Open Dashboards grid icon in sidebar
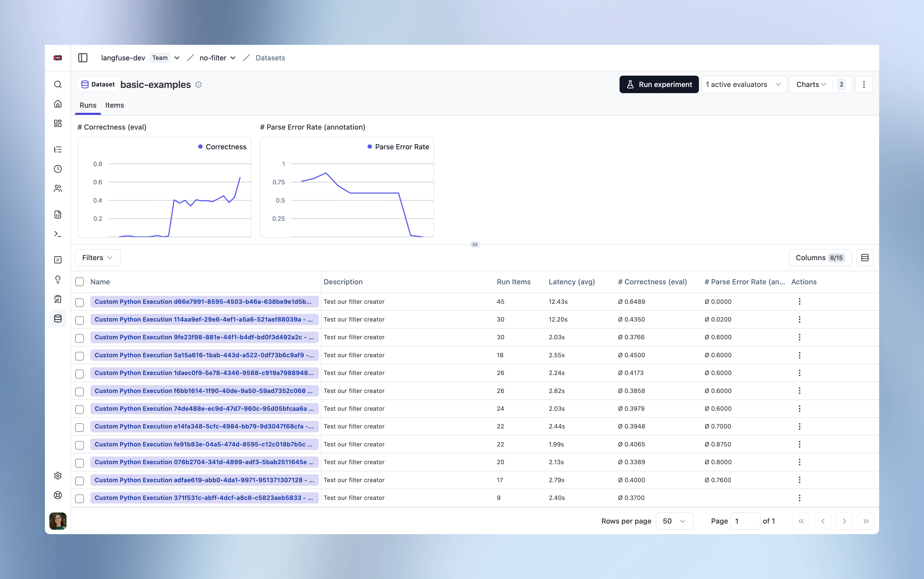The width and height of the screenshot is (924, 579). tap(58, 123)
